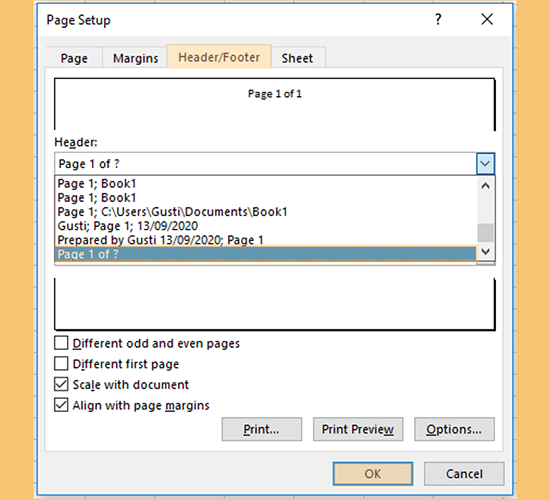Click the Options... button
This screenshot has width=550, height=500.
[454, 429]
